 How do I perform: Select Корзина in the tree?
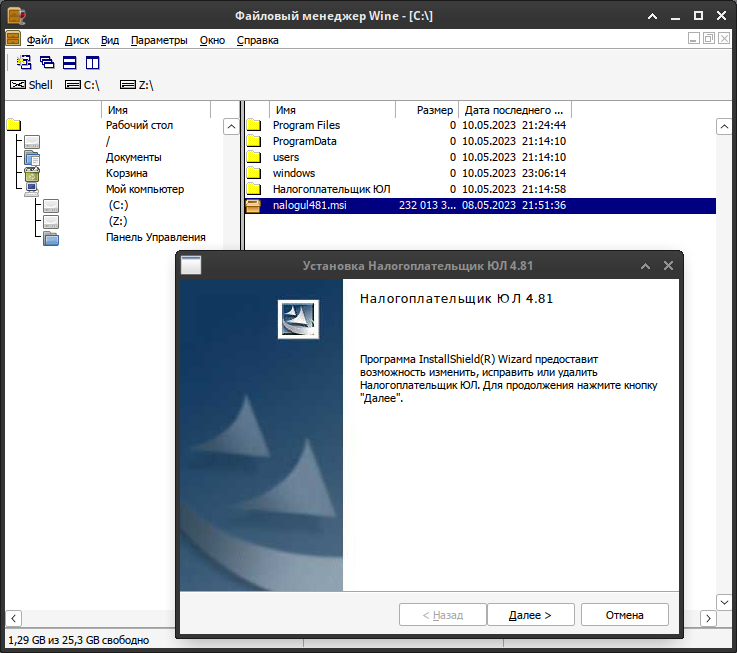point(126,173)
